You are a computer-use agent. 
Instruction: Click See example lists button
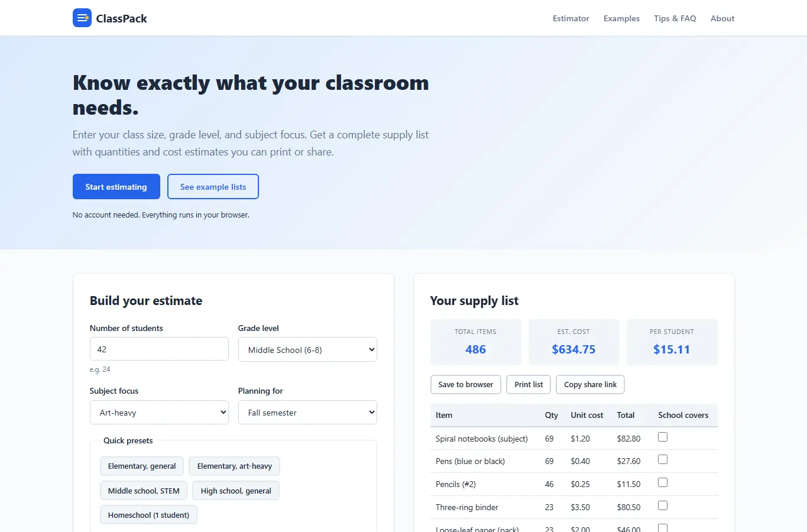point(213,187)
